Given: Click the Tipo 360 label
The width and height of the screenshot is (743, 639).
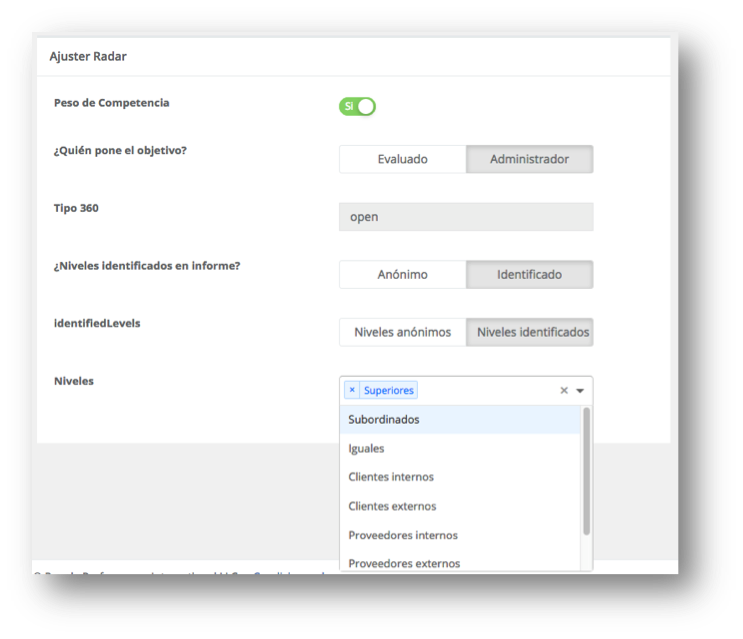Looking at the screenshot, I should pos(76,208).
